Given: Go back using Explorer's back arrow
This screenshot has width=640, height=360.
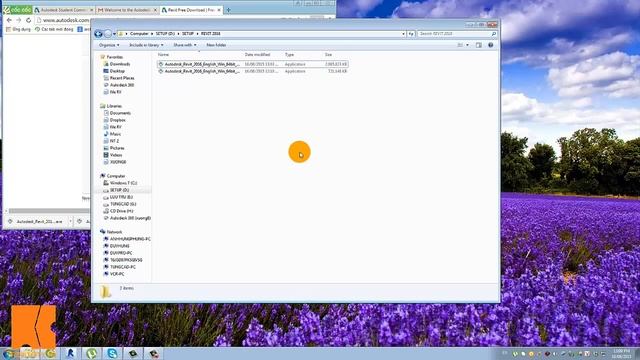Looking at the screenshot, I should (98, 34).
